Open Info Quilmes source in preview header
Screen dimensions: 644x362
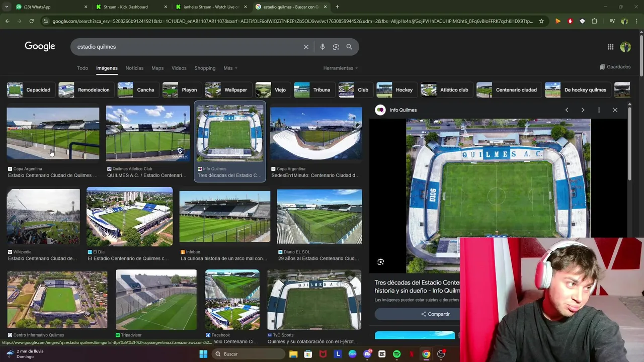pos(403,110)
